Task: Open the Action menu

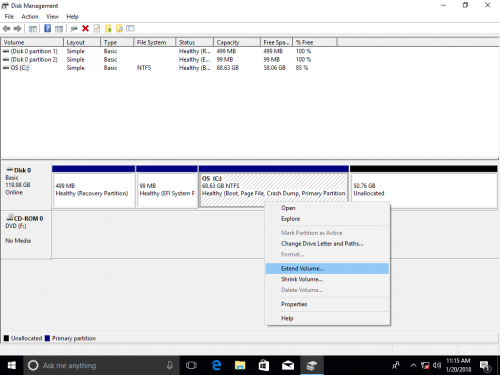Action: point(30,17)
